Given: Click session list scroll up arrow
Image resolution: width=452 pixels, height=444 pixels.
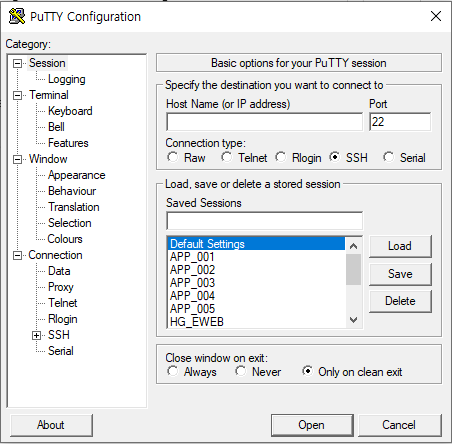Looking at the screenshot, I should [x=353, y=246].
